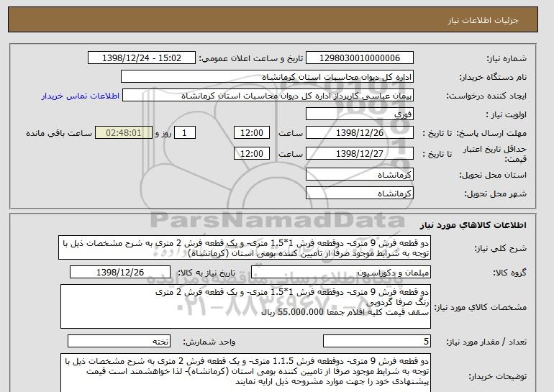
Task: Click the تاریخ نیاز به کالا field 1398/12/26
Action: click(120, 273)
